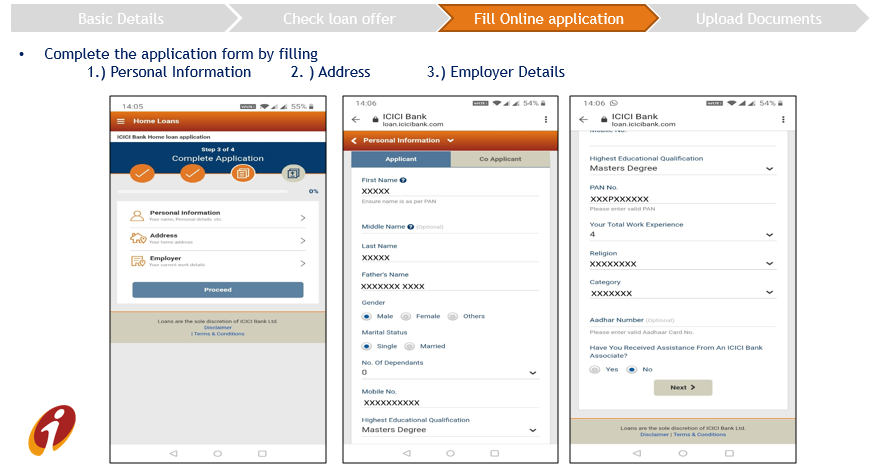The image size is (879, 468).
Task: Click the First Name help icon
Action: click(x=403, y=180)
